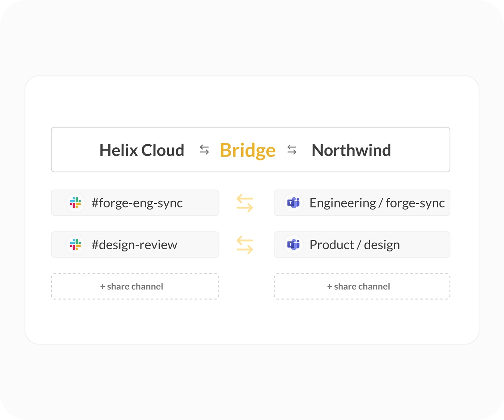Click the yellow Bridge title
504x420 pixels.
[248, 151]
